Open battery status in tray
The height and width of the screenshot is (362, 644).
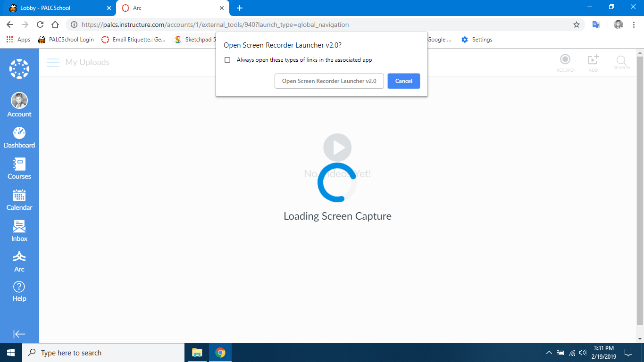click(x=560, y=353)
